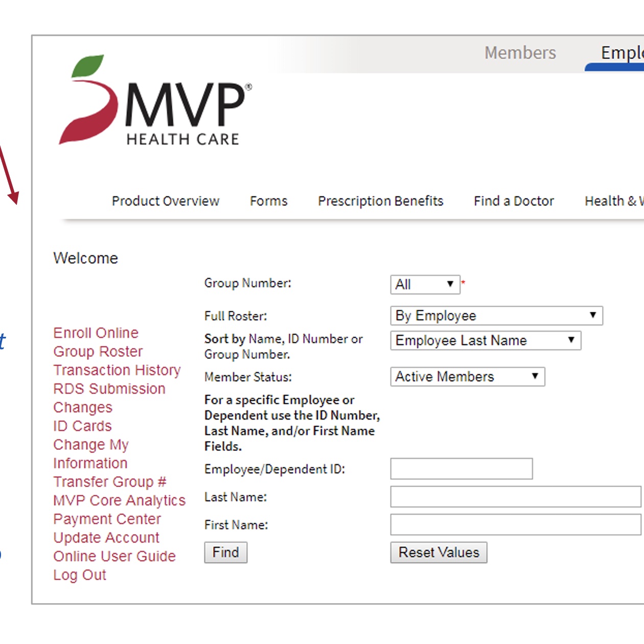Click into the First Name field

515,525
